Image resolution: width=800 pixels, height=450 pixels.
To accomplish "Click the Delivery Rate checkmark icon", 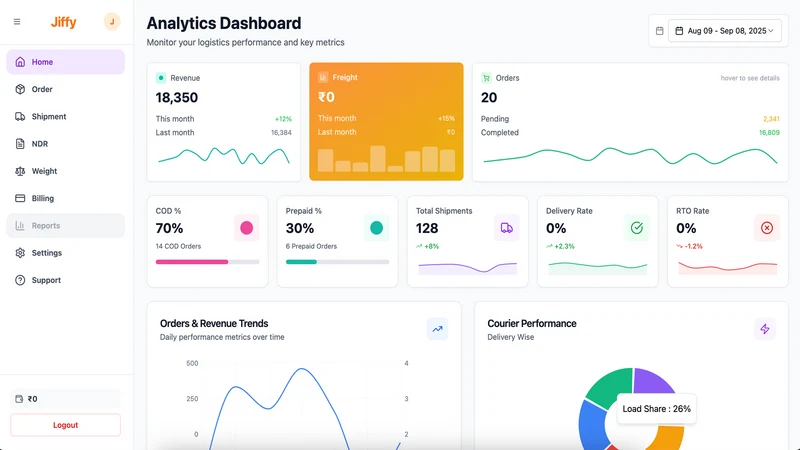I will (637, 228).
